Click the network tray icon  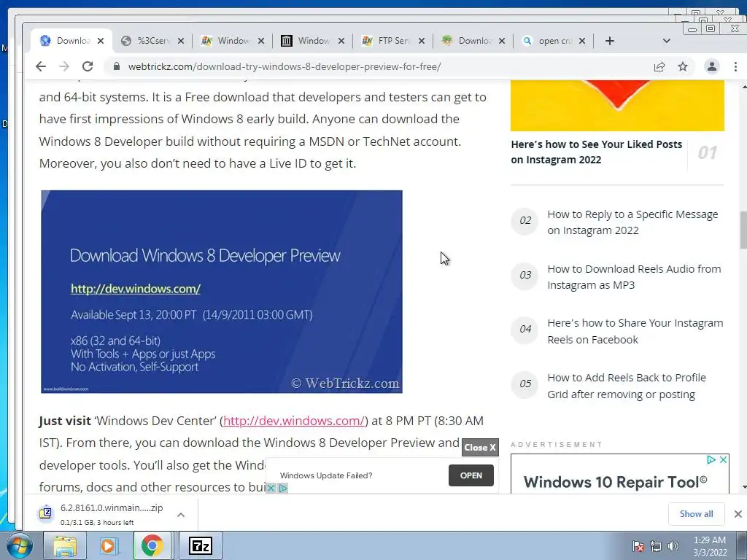click(x=656, y=546)
